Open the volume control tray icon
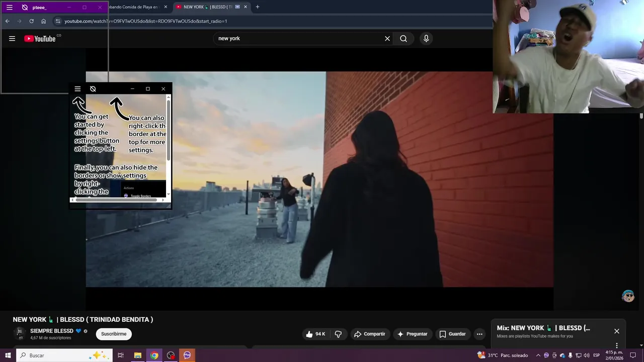The width and height of the screenshot is (644, 362). point(586,355)
